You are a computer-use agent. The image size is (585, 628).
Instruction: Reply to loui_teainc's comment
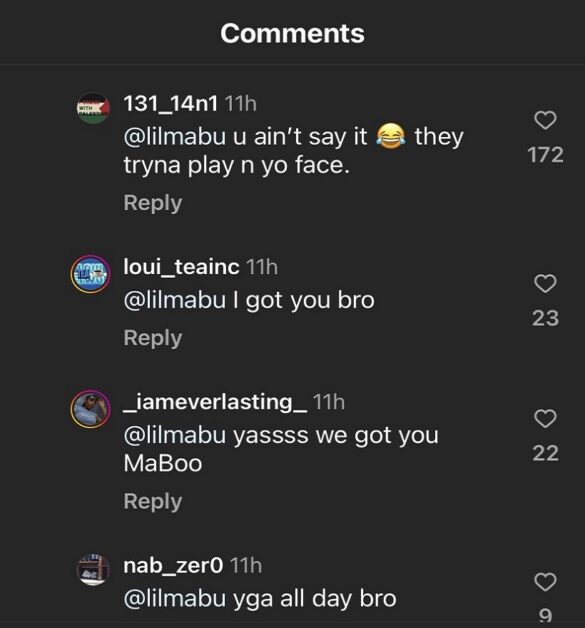(x=153, y=338)
